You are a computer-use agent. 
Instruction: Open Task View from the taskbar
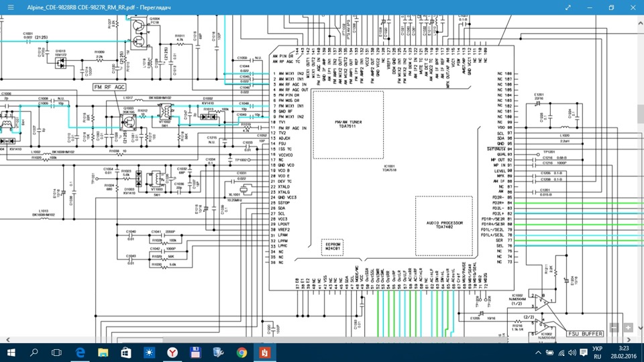click(56, 353)
